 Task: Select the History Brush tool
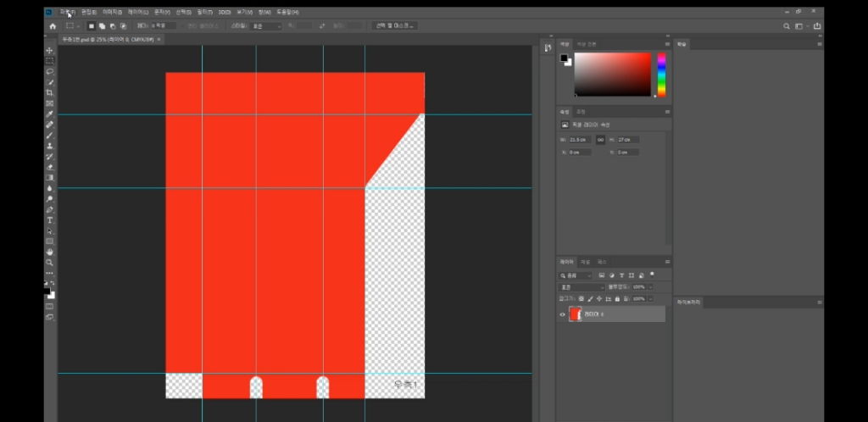(49, 157)
